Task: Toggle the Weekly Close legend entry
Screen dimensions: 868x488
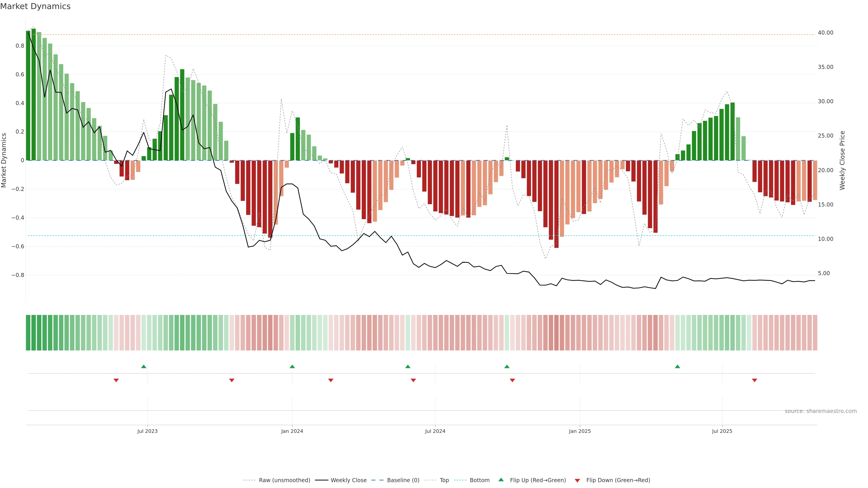Action: (348, 480)
